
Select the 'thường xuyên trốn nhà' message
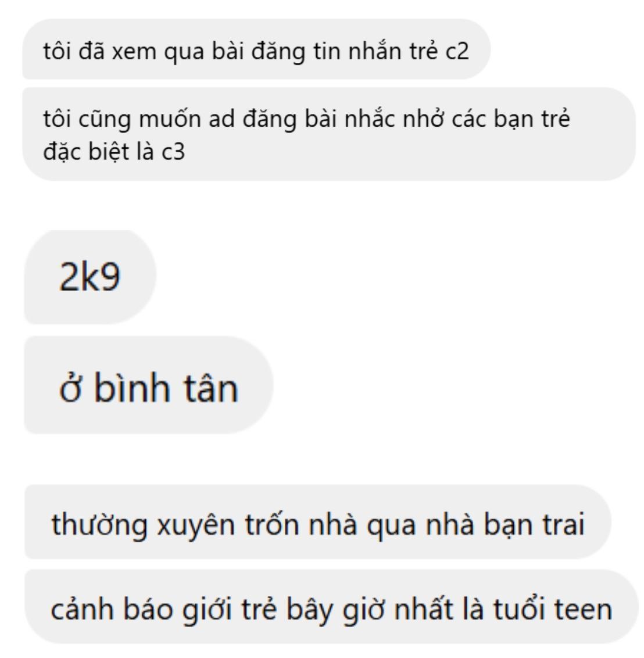(x=317, y=522)
